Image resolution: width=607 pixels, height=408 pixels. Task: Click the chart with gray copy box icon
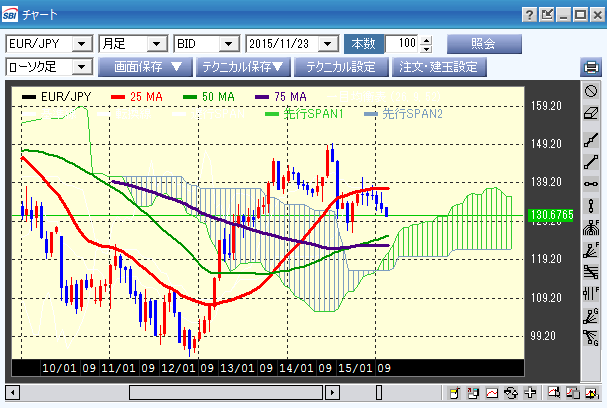[573, 393]
